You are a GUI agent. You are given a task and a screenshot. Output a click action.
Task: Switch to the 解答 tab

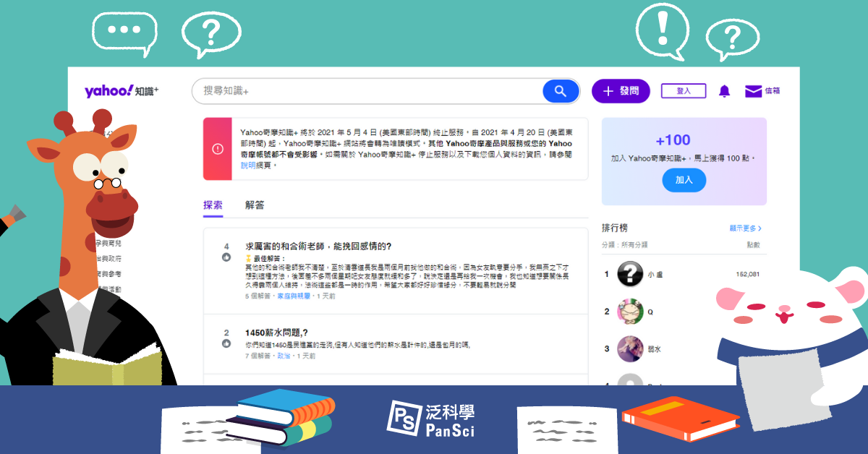point(255,205)
